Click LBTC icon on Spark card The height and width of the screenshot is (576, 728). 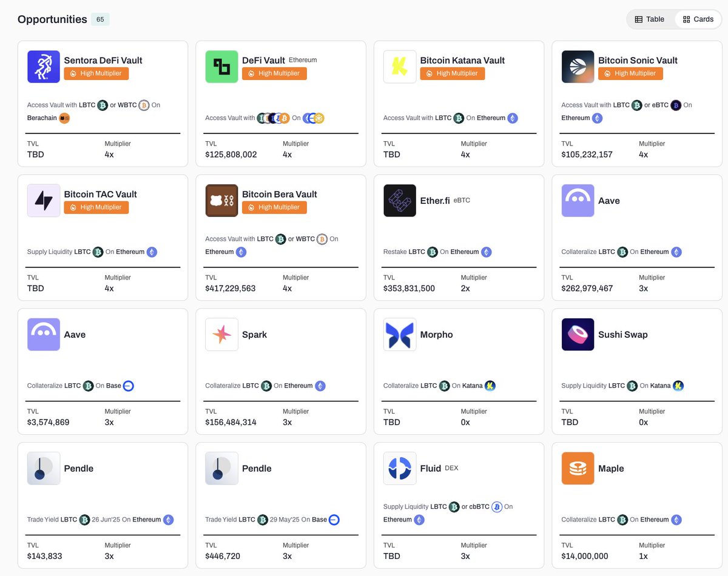coord(266,386)
